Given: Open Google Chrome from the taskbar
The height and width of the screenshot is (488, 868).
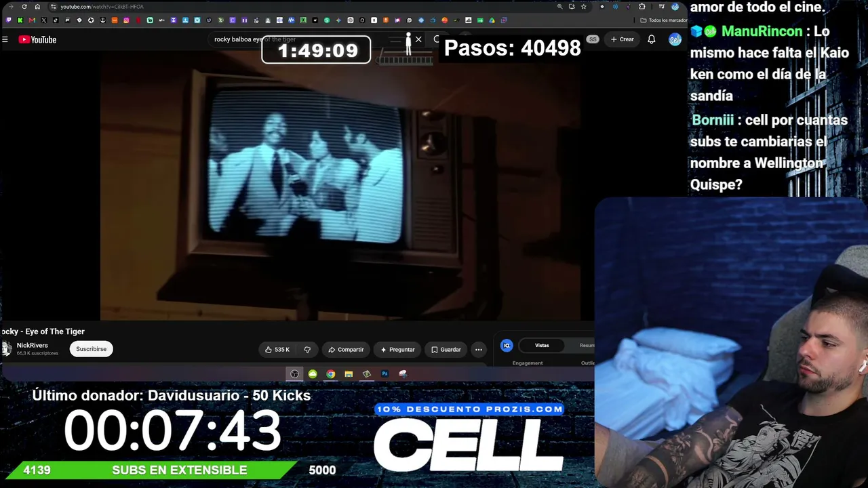Looking at the screenshot, I should [330, 373].
